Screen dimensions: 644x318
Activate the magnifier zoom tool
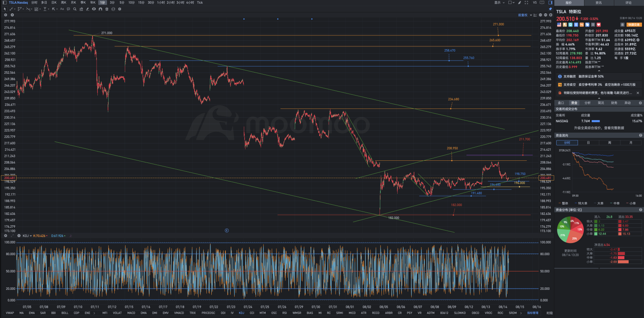click(x=75, y=9)
